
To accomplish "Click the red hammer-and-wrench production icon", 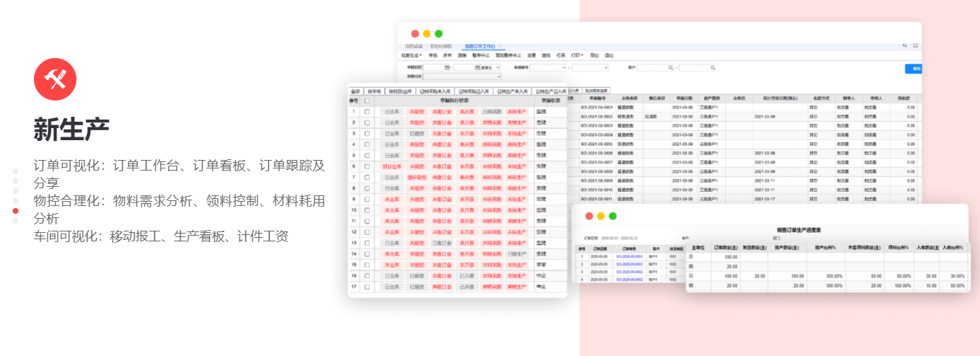I will 55,79.
